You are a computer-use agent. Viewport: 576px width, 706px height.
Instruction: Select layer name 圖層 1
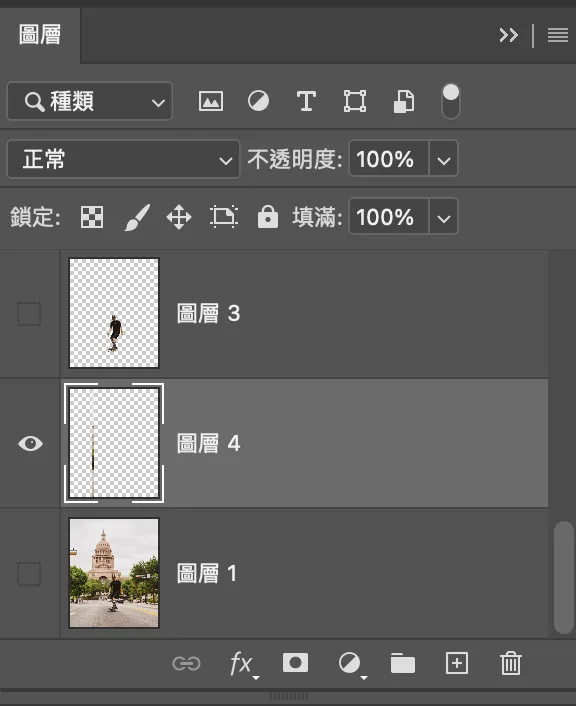point(206,574)
